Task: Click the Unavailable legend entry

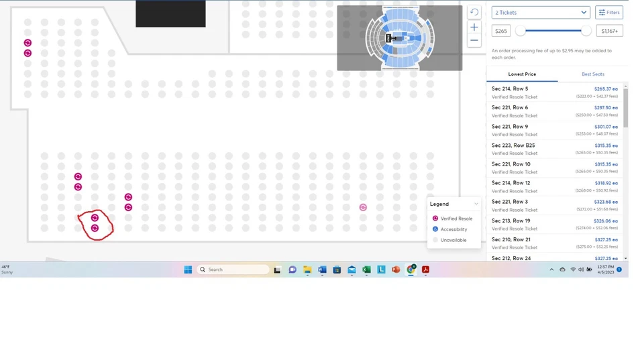Action: [x=449, y=240]
